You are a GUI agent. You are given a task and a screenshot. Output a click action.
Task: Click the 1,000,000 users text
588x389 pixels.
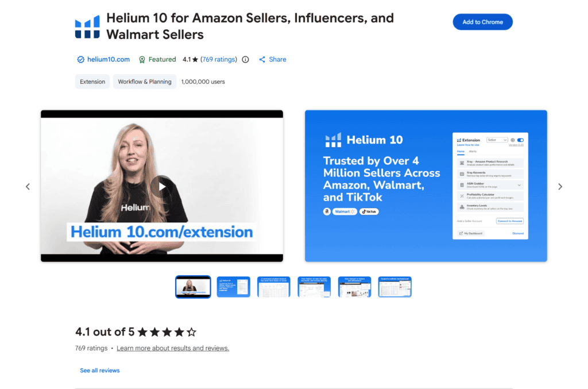(x=203, y=82)
